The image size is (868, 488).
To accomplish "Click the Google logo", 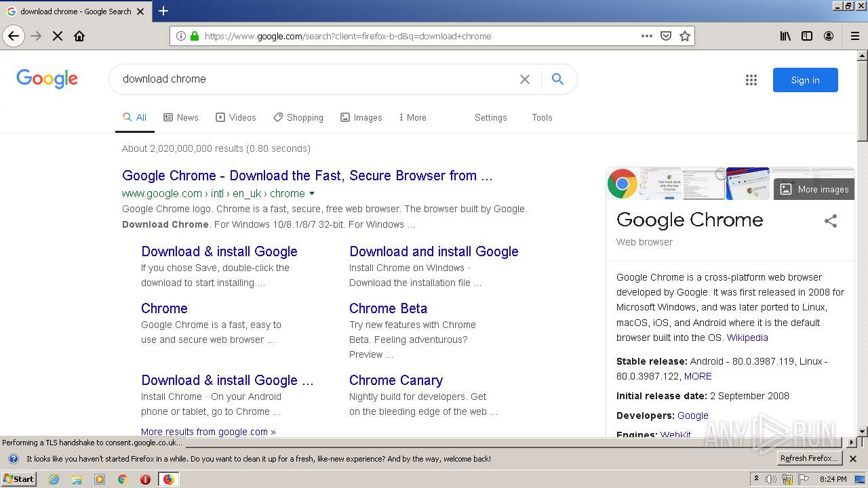I will [47, 79].
